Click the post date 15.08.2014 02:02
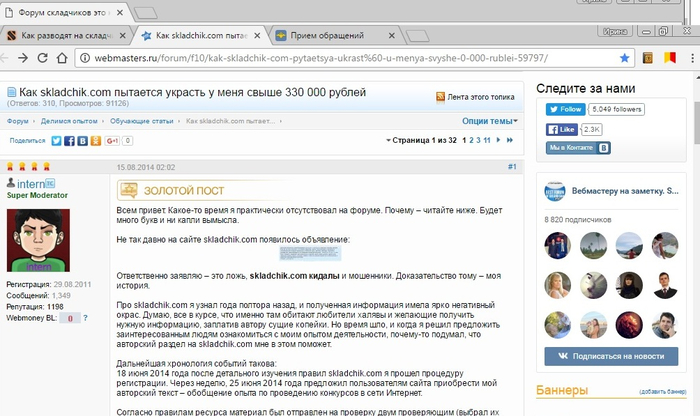 tap(146, 167)
